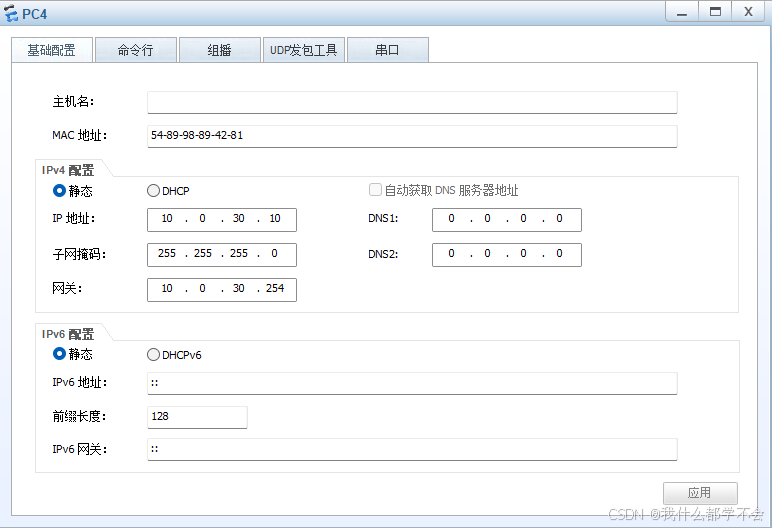772x528 pixels.
Task: Click the DNS1 address field
Action: 507,220
